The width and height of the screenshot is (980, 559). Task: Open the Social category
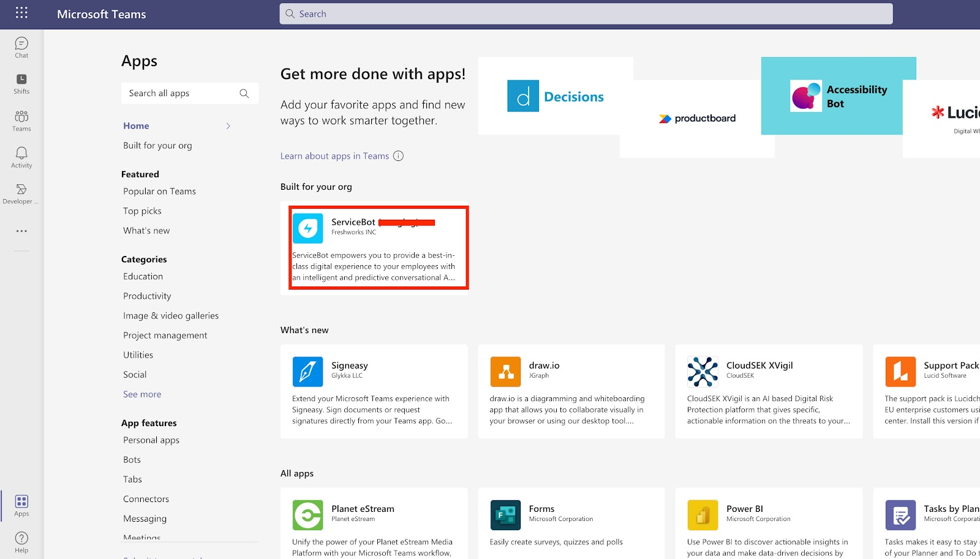point(135,375)
